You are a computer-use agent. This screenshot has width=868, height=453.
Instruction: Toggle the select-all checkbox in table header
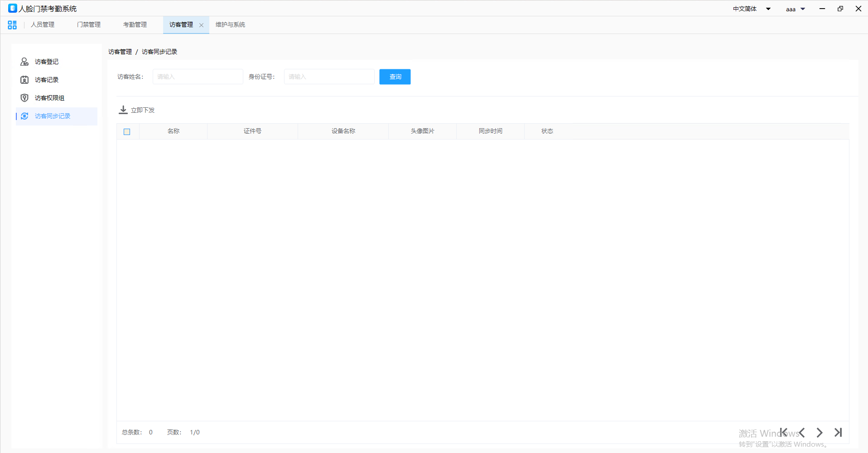click(x=127, y=132)
